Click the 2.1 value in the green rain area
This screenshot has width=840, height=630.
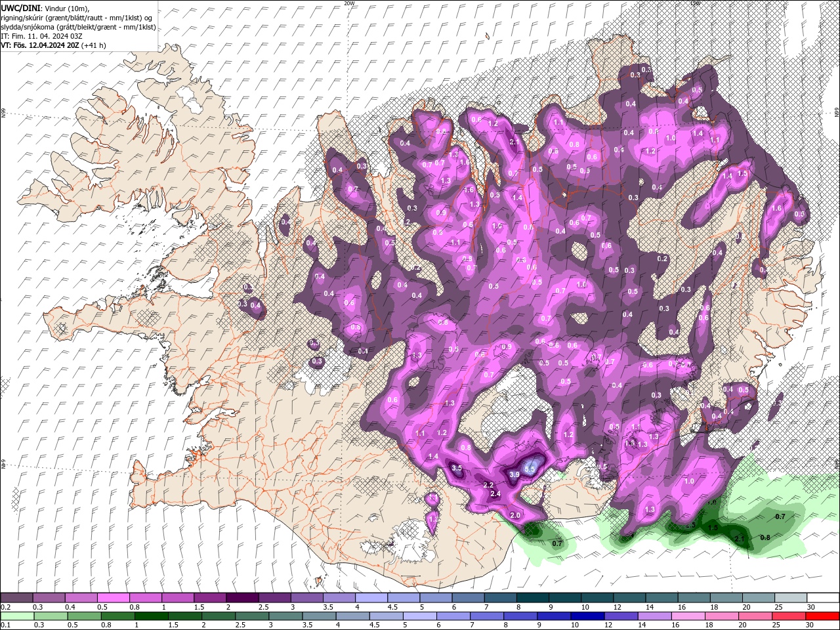(740, 539)
